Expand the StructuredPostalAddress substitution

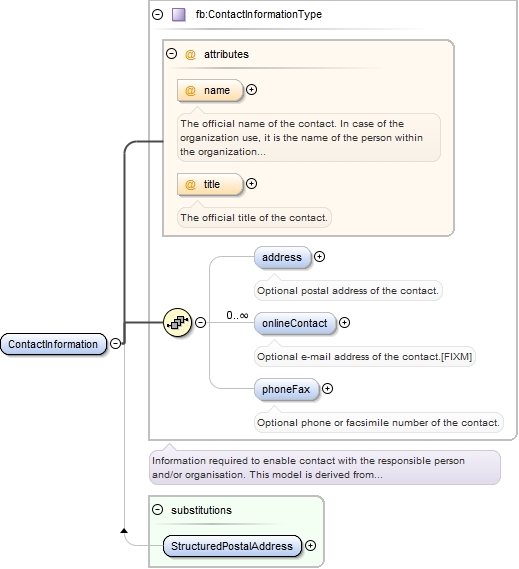click(310, 545)
